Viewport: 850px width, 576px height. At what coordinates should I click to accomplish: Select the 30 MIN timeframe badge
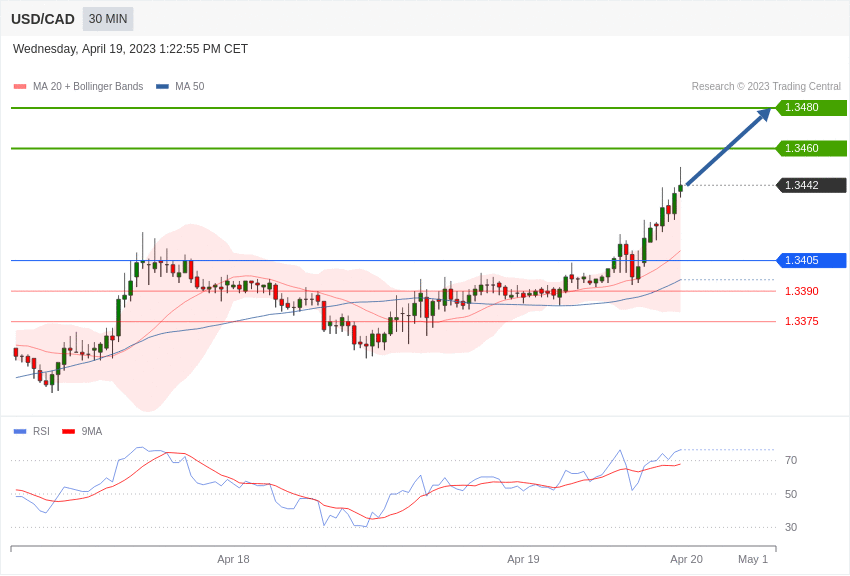108,19
